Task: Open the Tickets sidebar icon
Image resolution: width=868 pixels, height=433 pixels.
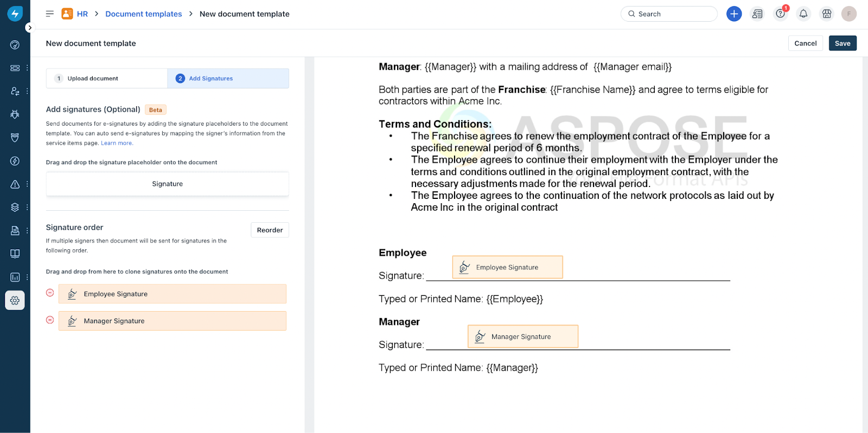Action: click(15, 68)
